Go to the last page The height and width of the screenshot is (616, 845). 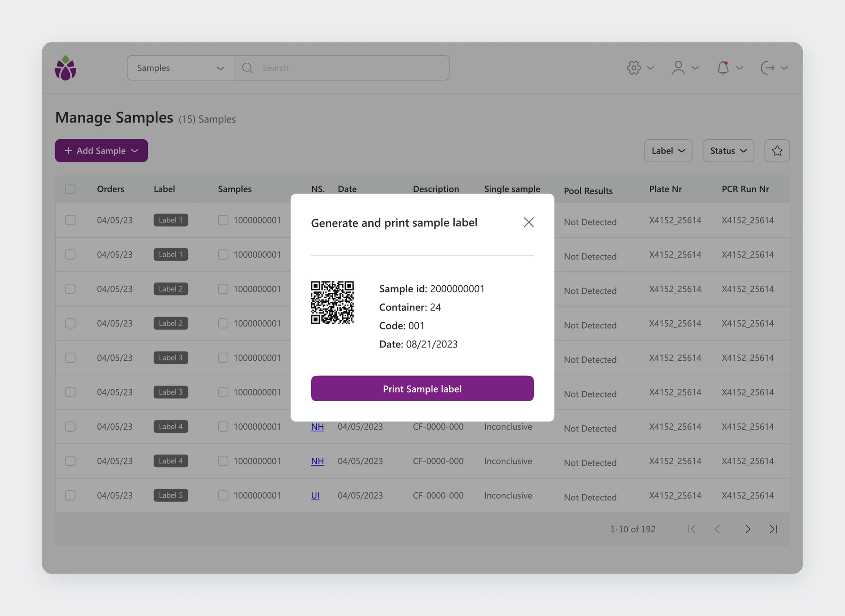tap(774, 529)
